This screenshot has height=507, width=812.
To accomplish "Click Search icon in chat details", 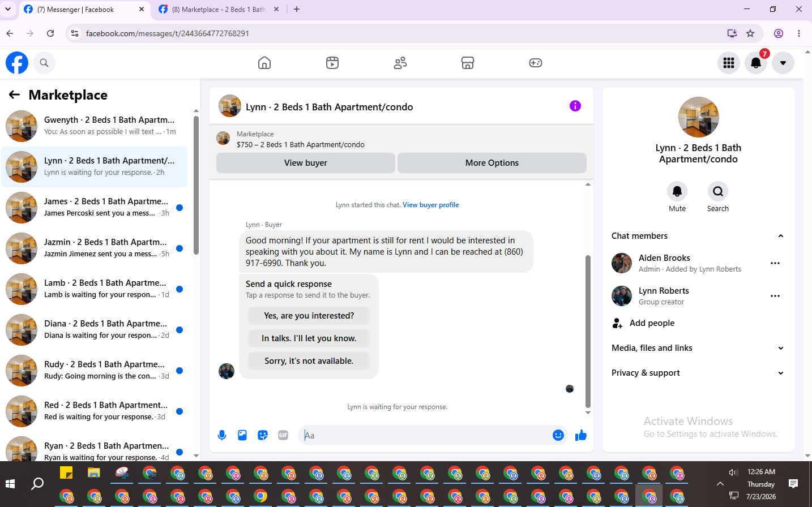I will [x=718, y=191].
